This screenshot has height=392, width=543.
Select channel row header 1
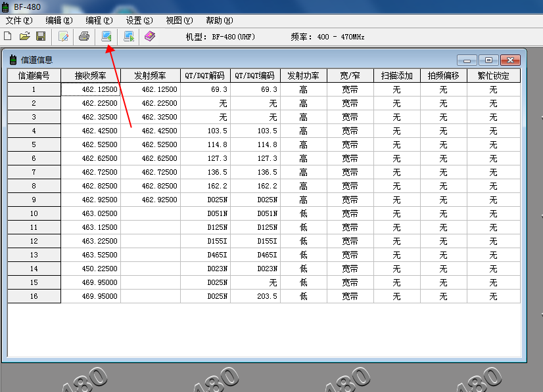click(x=34, y=89)
